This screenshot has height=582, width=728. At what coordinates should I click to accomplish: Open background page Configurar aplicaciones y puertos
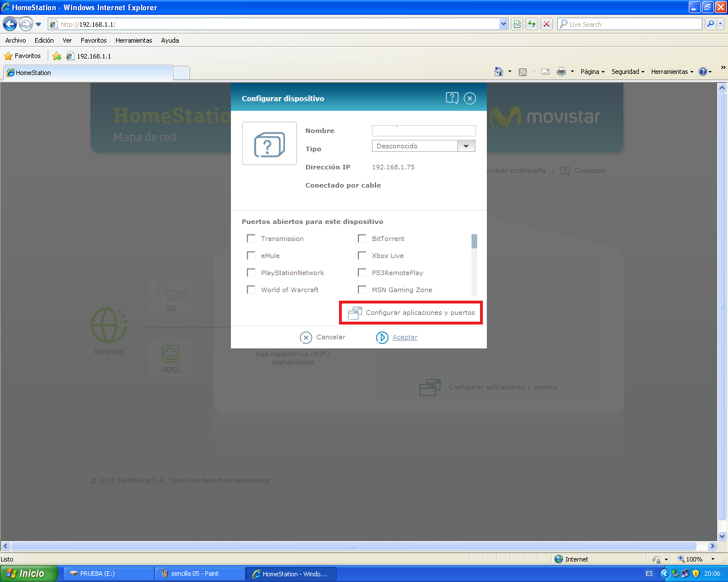tap(488, 387)
